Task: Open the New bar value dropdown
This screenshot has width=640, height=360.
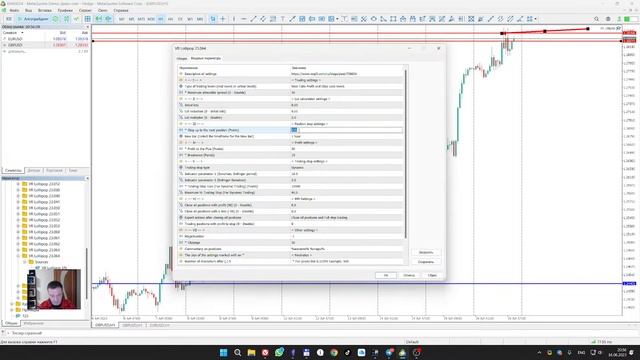Action: (346, 136)
